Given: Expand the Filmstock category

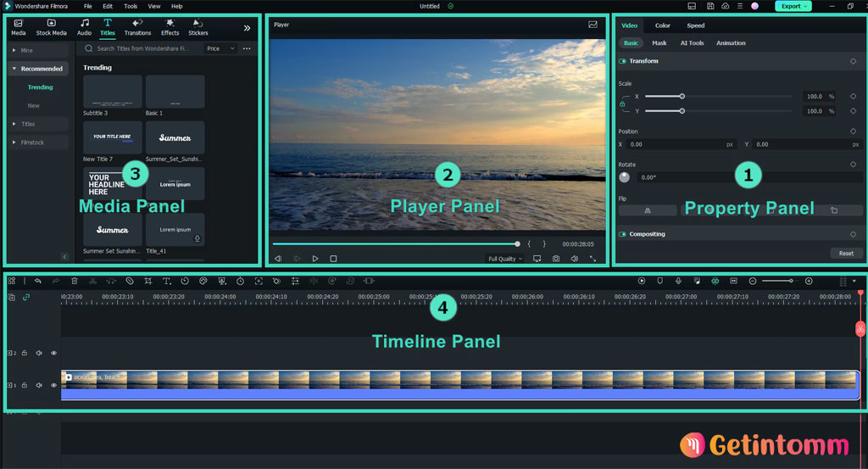Looking at the screenshot, I should [14, 142].
